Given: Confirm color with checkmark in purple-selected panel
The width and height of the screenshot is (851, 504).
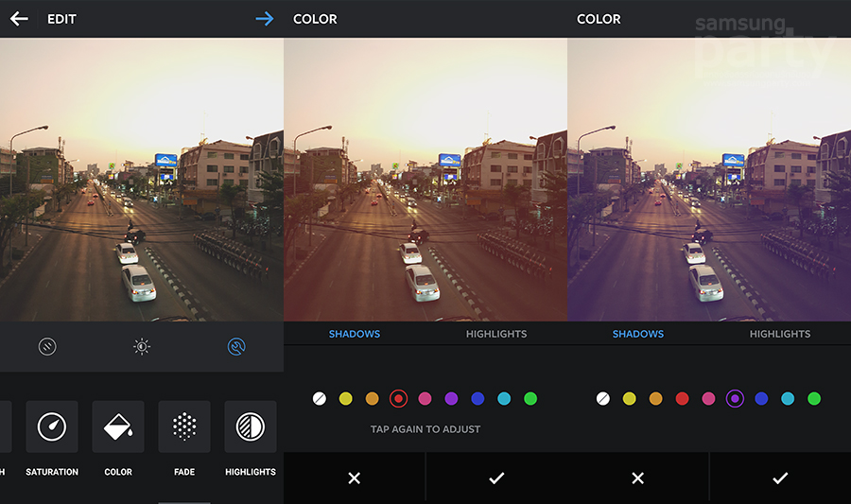Looking at the screenshot, I should point(780,478).
